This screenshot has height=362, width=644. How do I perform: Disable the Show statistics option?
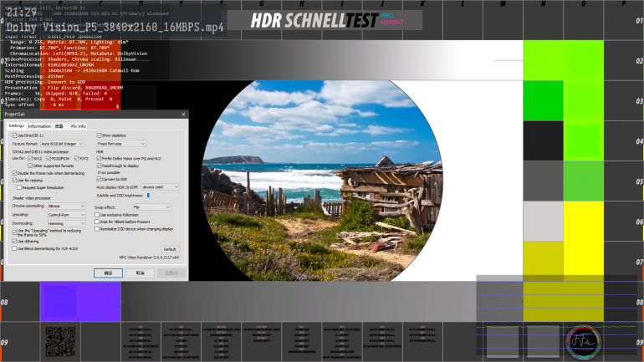click(100, 135)
